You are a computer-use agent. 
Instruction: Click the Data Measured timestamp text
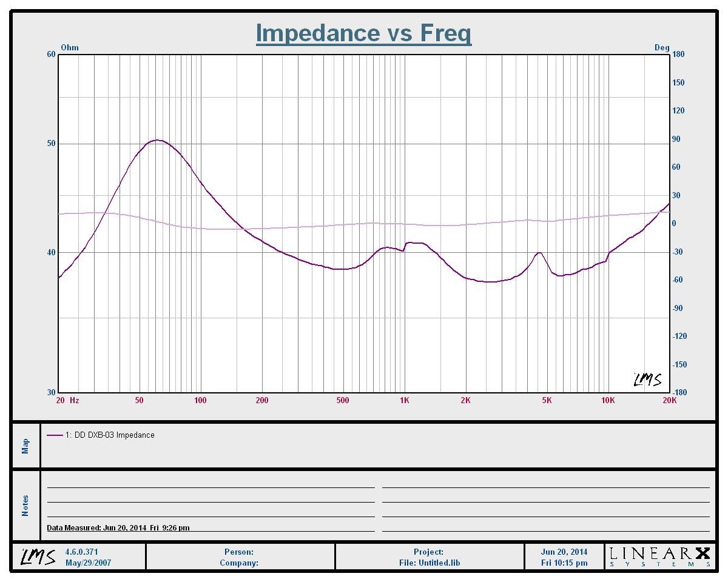118,527
